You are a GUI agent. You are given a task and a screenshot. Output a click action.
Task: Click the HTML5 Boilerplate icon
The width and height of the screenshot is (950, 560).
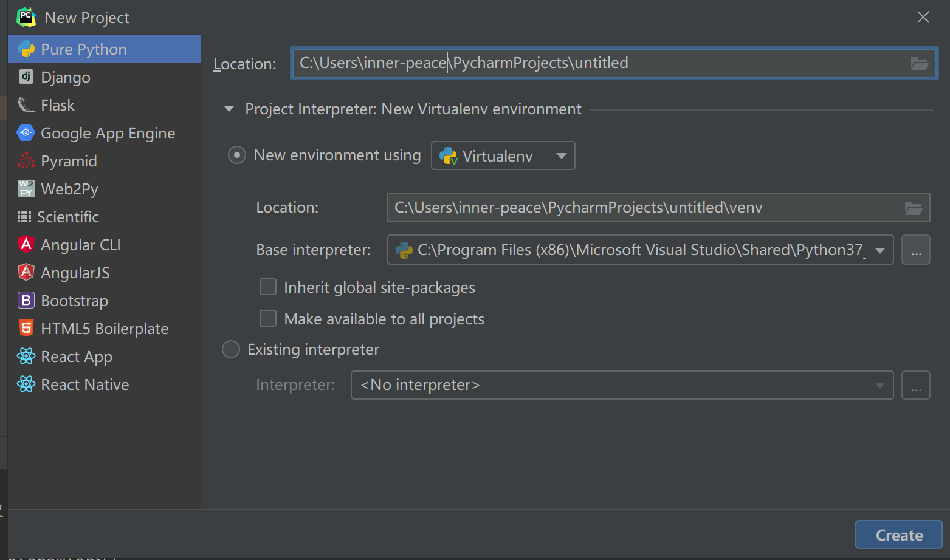(26, 328)
